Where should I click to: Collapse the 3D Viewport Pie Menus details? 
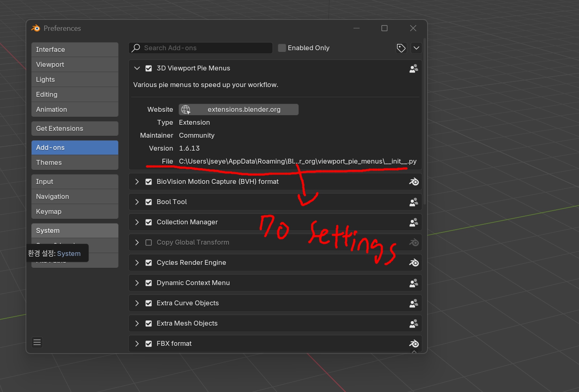[137, 68]
